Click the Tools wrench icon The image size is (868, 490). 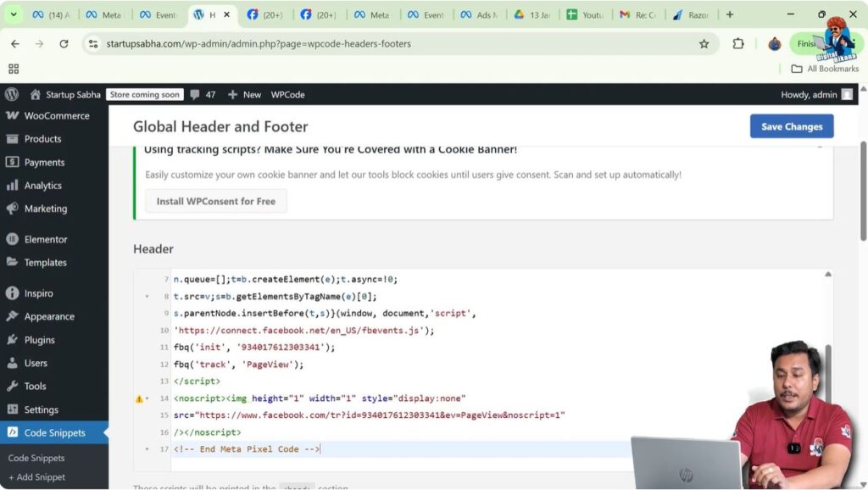pyautogui.click(x=12, y=386)
